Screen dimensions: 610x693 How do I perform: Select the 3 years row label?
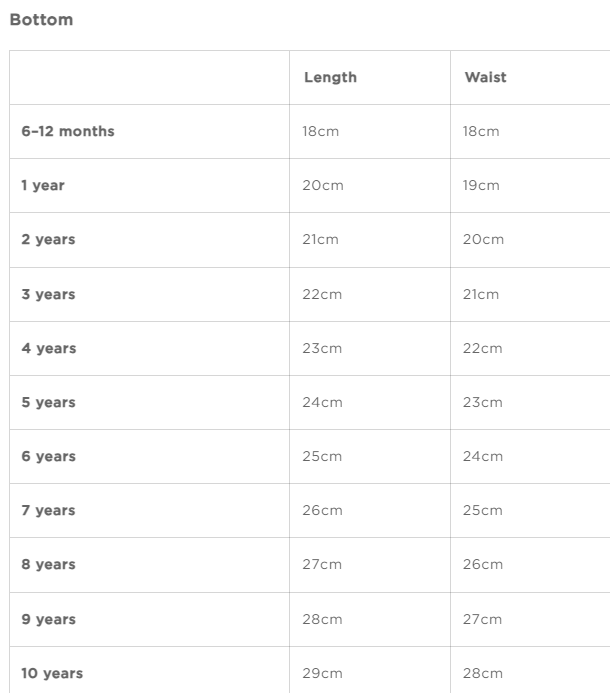[48, 294]
